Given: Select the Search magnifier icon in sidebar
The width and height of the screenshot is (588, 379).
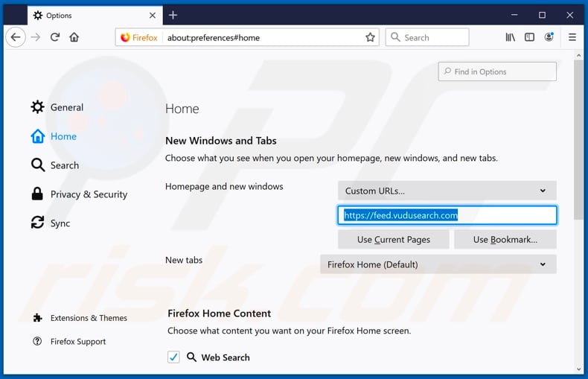Looking at the screenshot, I should (x=37, y=165).
